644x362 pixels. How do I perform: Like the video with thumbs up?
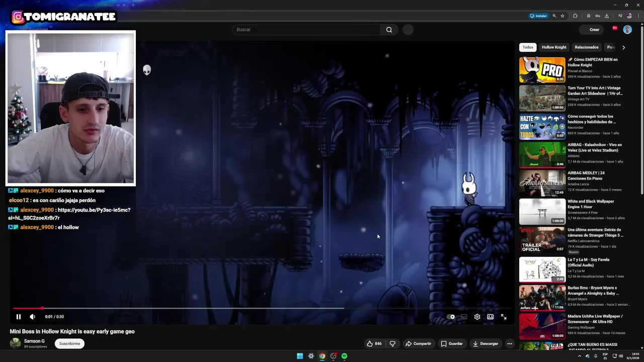click(x=374, y=344)
